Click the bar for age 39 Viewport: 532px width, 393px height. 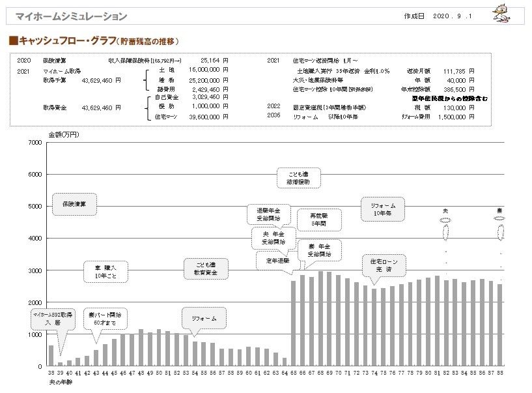[x=60, y=364]
